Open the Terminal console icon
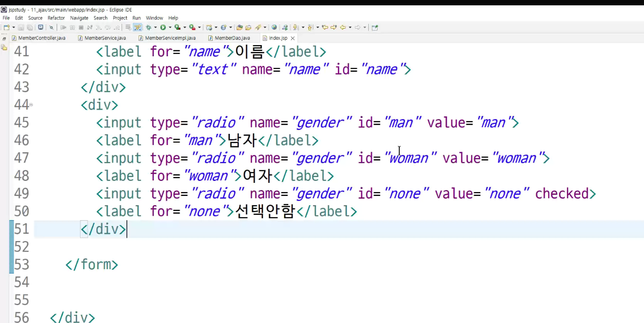This screenshot has width=644, height=323. click(x=41, y=28)
